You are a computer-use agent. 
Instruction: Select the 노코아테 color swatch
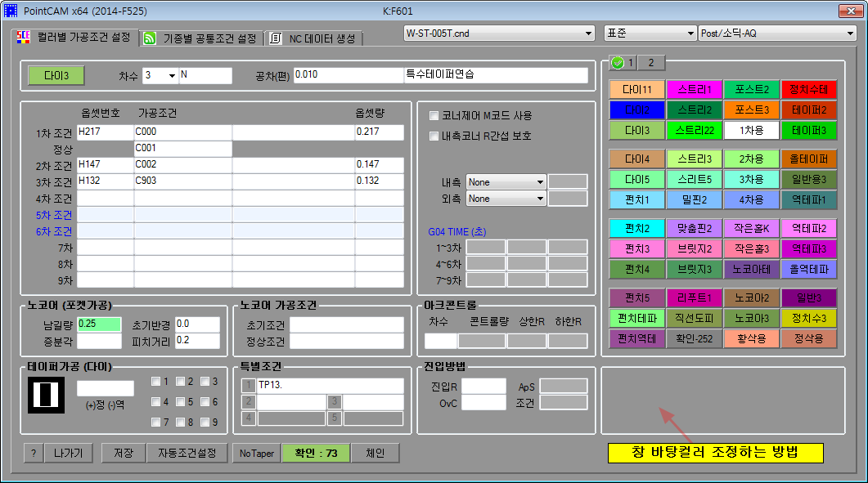[751, 270]
